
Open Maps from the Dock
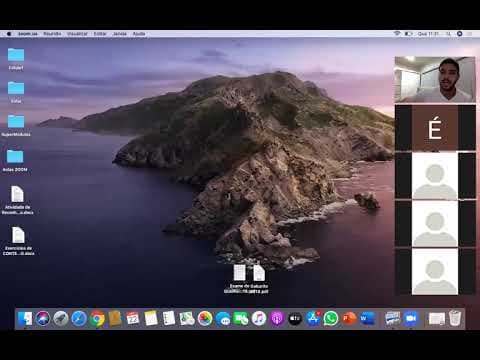[x=187, y=319]
